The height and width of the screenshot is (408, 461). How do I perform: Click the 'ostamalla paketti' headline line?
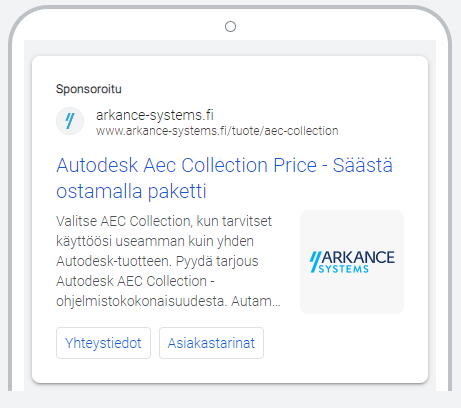point(131,191)
